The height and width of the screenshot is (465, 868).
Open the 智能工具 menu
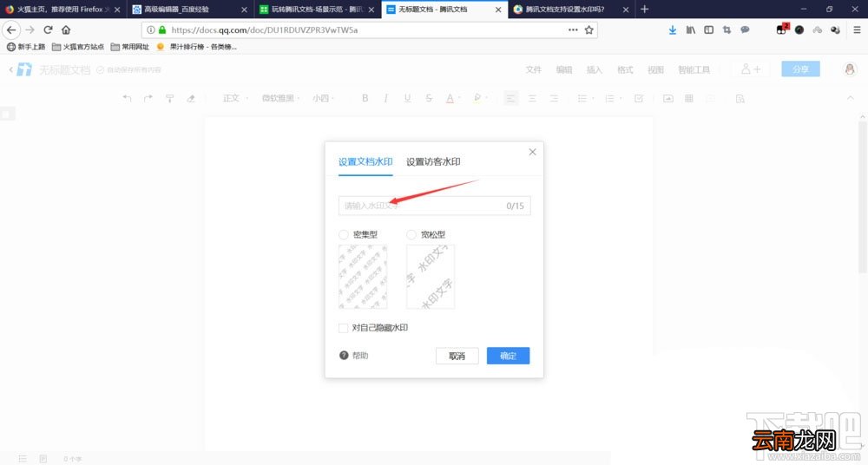(694, 69)
